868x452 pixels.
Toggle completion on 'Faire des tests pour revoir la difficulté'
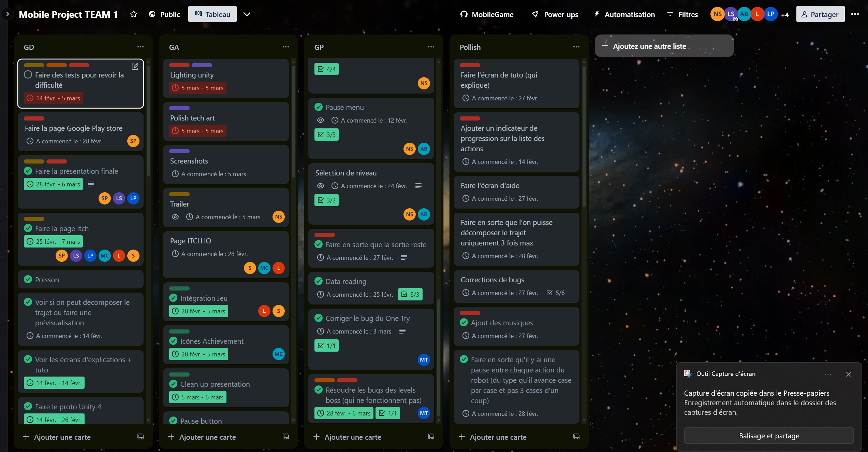click(x=28, y=74)
